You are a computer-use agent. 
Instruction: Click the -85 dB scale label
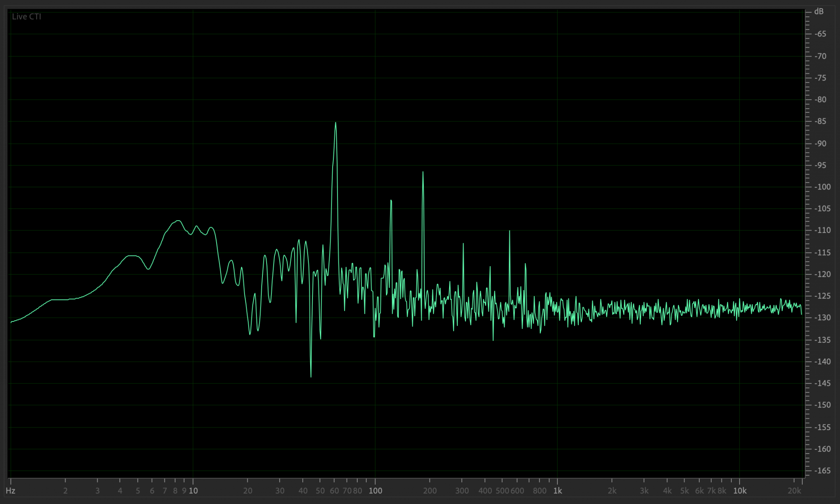click(820, 121)
